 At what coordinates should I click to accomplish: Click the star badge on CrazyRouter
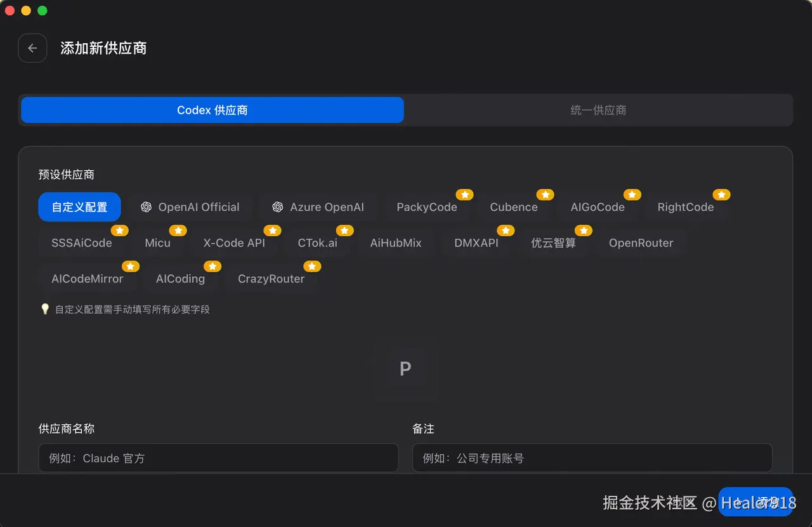(x=313, y=267)
